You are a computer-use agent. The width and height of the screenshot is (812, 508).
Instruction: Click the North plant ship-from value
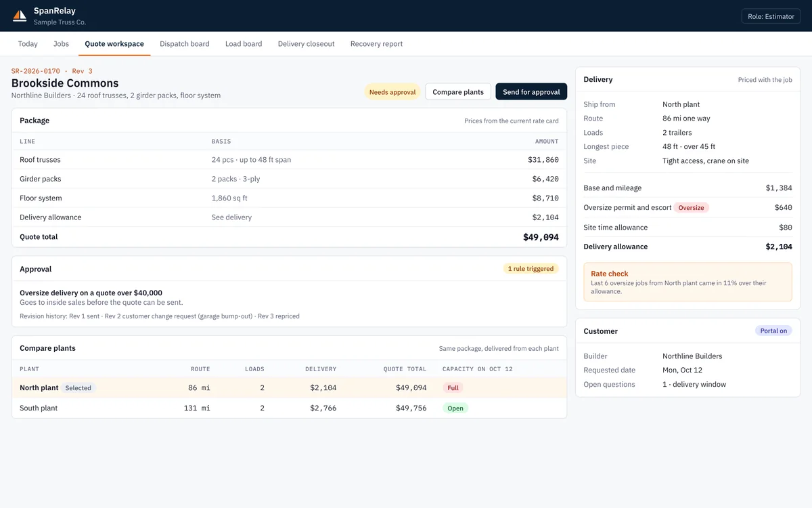point(681,104)
